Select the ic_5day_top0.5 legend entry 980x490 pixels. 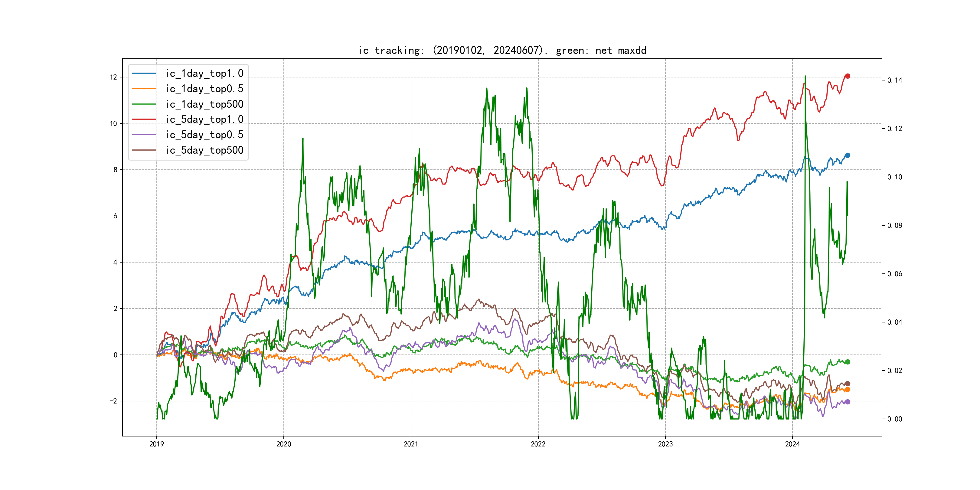(x=204, y=135)
